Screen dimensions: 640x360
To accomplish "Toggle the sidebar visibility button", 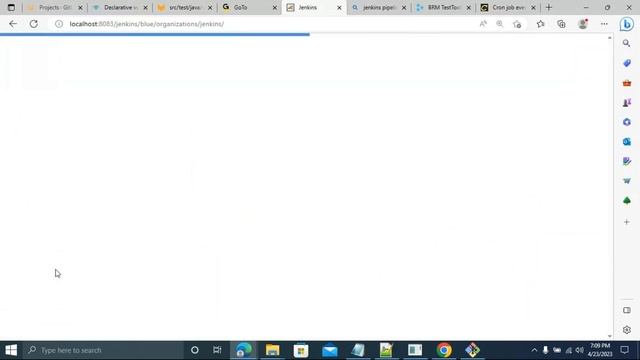I will click(x=627, y=310).
